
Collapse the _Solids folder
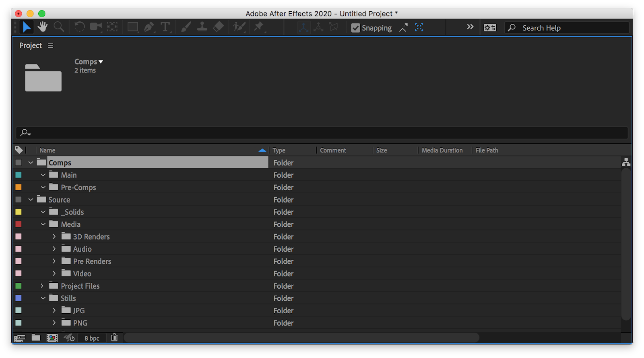(43, 212)
